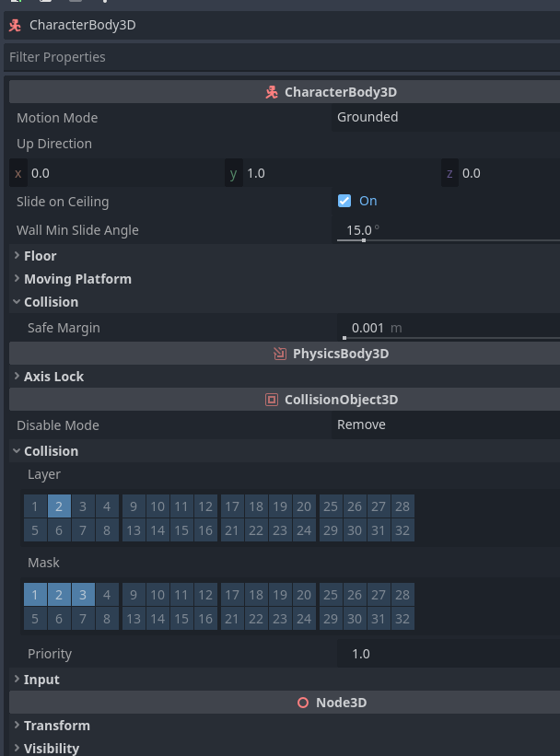Click the CollisionObject3D section header icon
Screen dimensions: 560x756
[x=272, y=400]
